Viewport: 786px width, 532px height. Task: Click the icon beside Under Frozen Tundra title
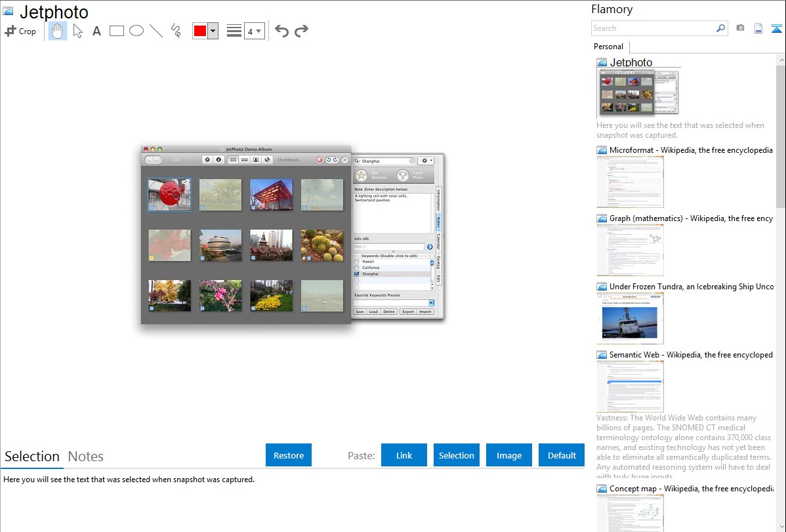click(602, 287)
